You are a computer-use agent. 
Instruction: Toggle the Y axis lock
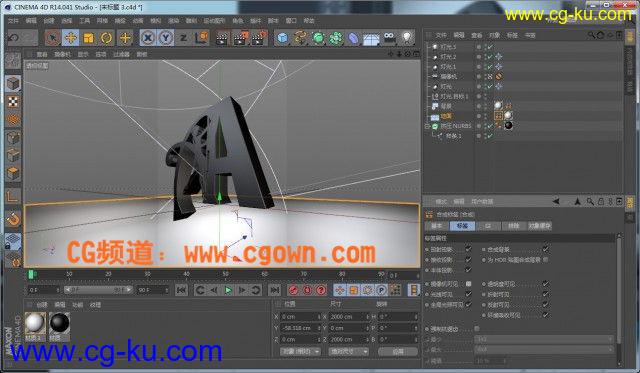click(x=165, y=38)
